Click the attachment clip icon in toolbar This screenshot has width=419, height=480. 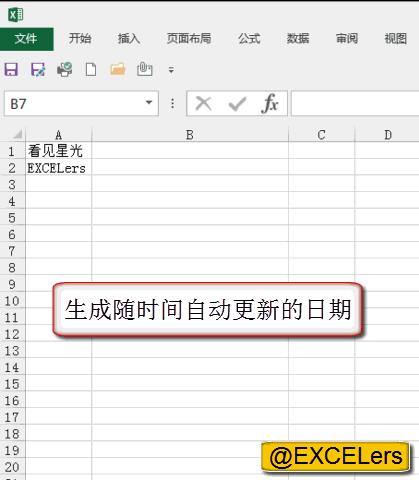145,69
